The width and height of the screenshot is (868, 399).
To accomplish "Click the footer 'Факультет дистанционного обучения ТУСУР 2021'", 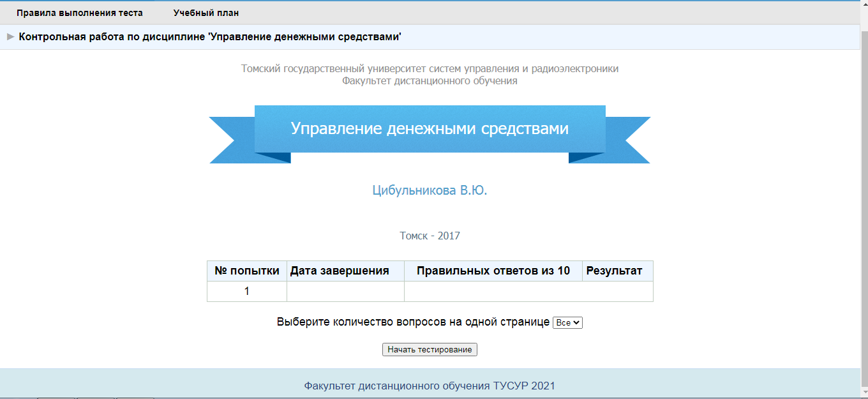I will click(x=430, y=386).
